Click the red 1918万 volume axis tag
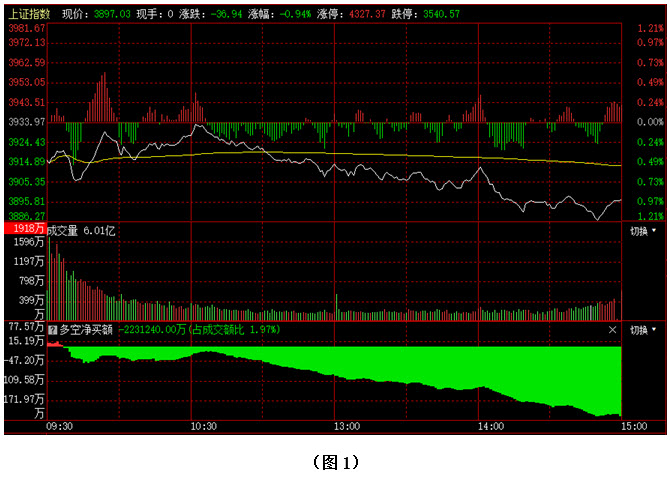Screen dimensions: 670x483 [25, 229]
